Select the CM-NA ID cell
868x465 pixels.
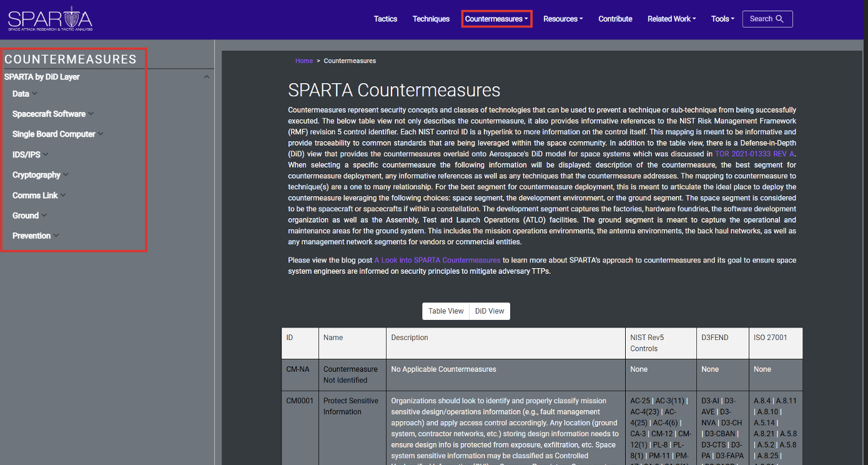[300, 374]
